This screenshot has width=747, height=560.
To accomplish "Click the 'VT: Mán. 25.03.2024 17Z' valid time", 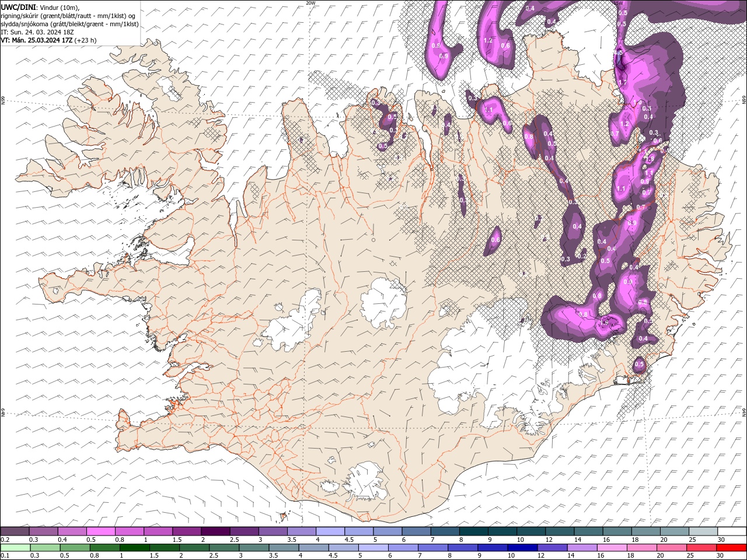I will click(37, 40).
